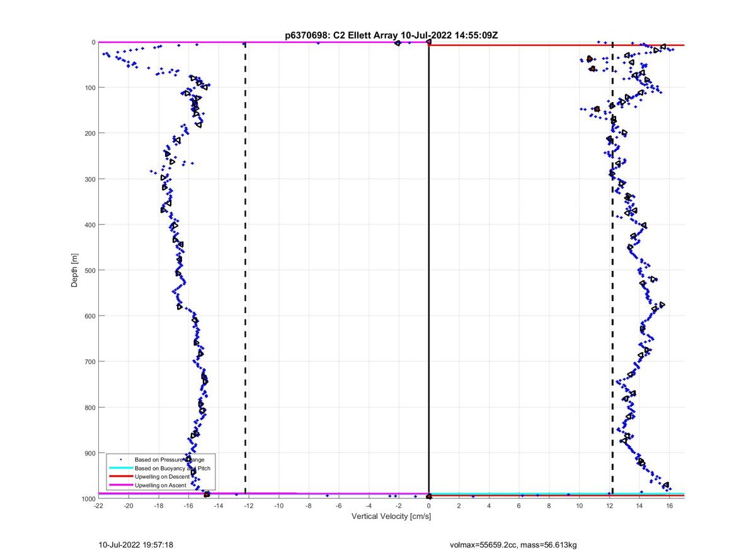
Task: Select the 'Depth [m]' y-axis label
Action: (74, 270)
